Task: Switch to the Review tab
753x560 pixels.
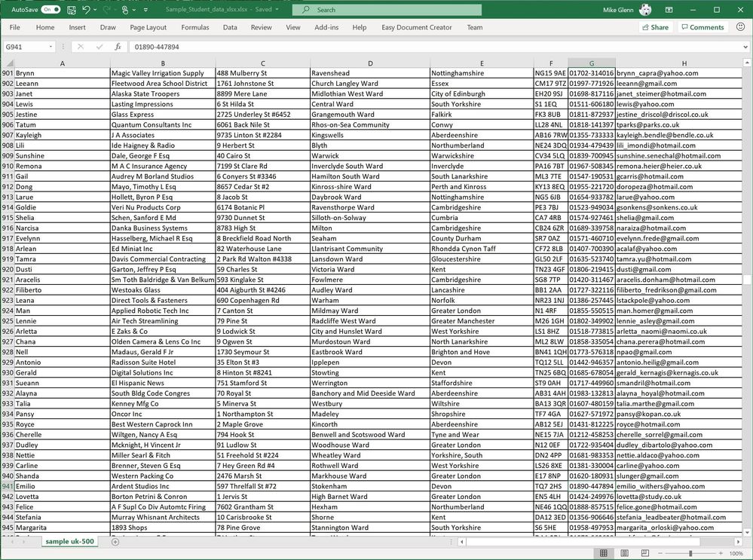Action: (x=261, y=27)
